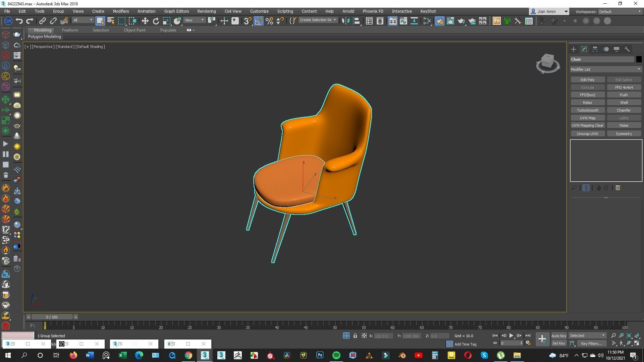Open the Curve Editor icon

point(404,21)
